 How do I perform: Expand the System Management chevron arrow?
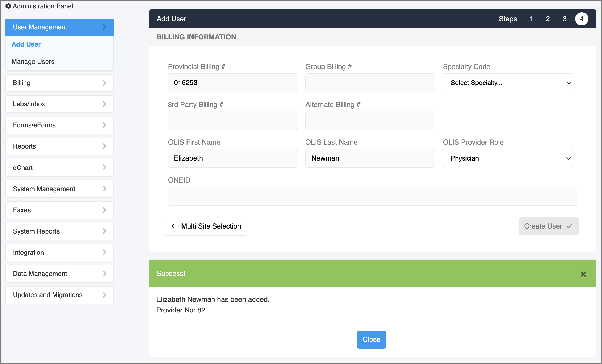pos(104,189)
